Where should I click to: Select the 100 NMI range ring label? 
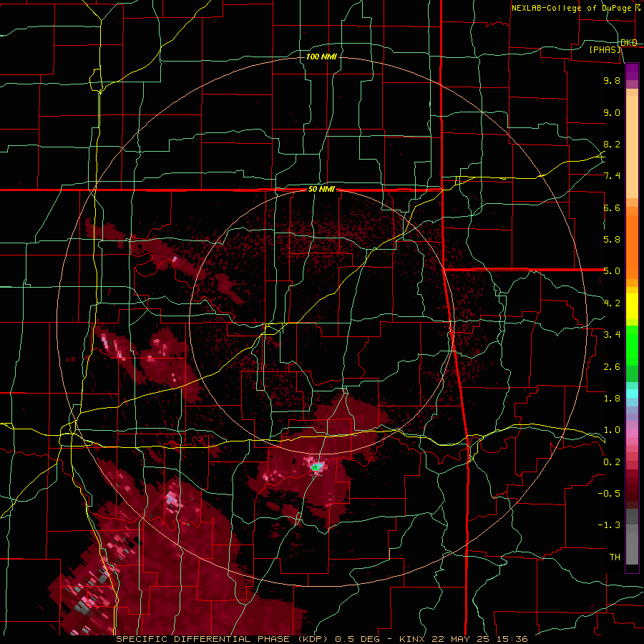tap(321, 57)
